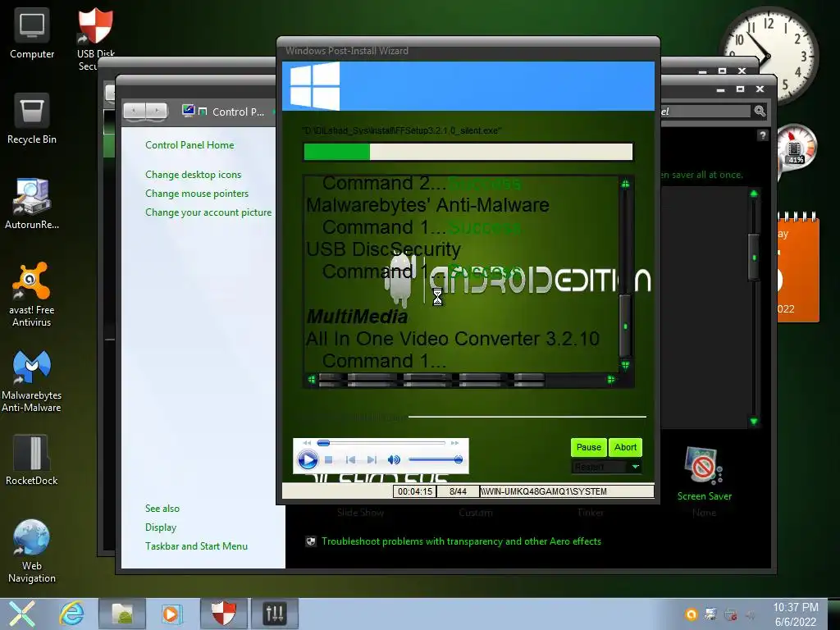The height and width of the screenshot is (630, 840).
Task: Launch Malwarebytes Anti-Malware desktop shortcut
Action: [x=32, y=381]
